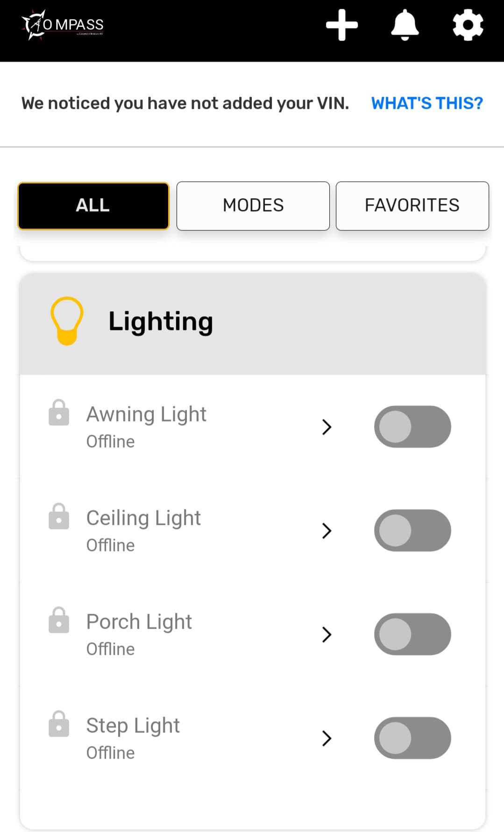Tap the yellow Lighting bulb icon
This screenshot has height=832, width=504.
point(67,321)
